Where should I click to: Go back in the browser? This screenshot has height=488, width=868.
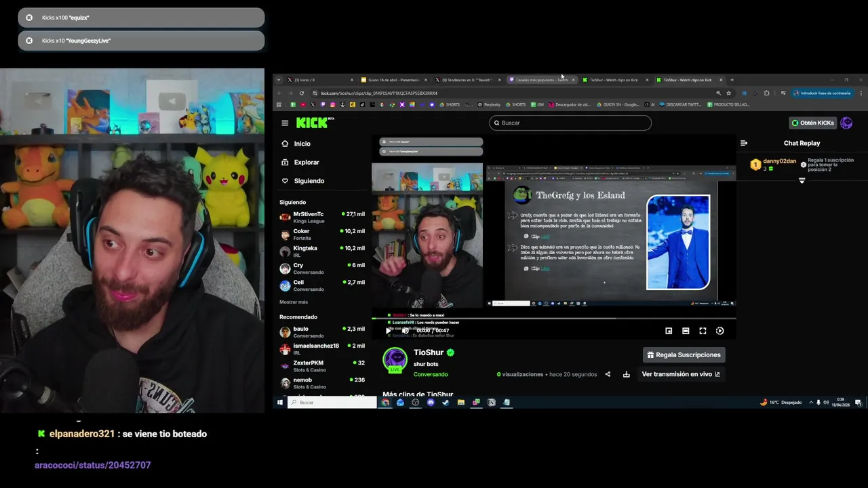(x=279, y=93)
